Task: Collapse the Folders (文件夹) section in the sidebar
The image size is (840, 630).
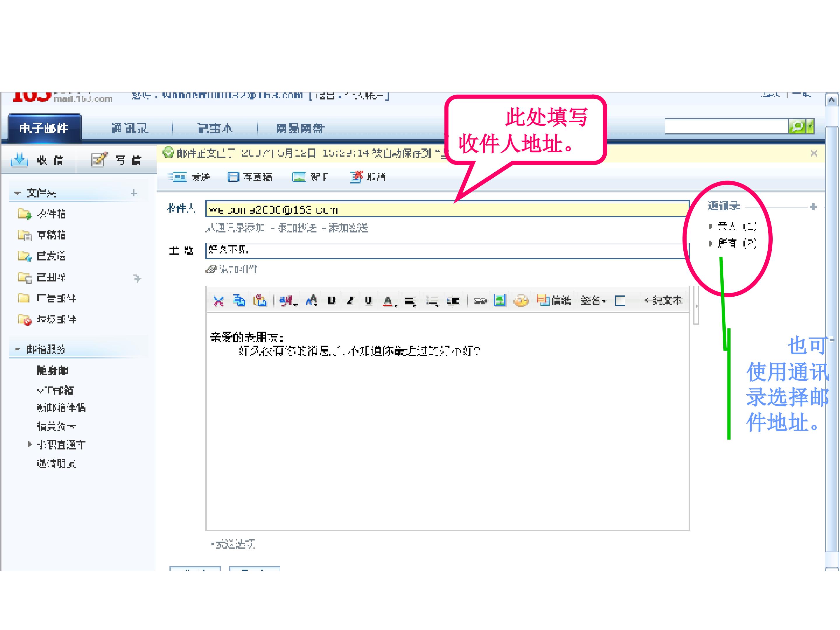Action: (x=17, y=193)
